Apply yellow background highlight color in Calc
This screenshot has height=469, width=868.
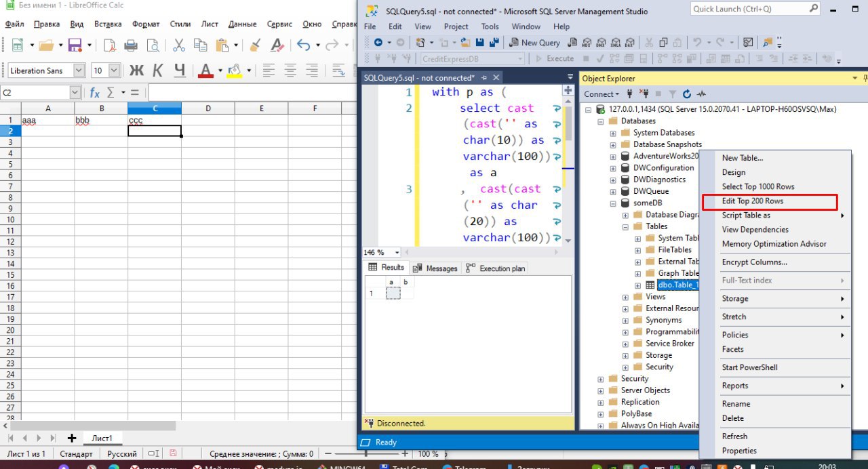tap(235, 70)
